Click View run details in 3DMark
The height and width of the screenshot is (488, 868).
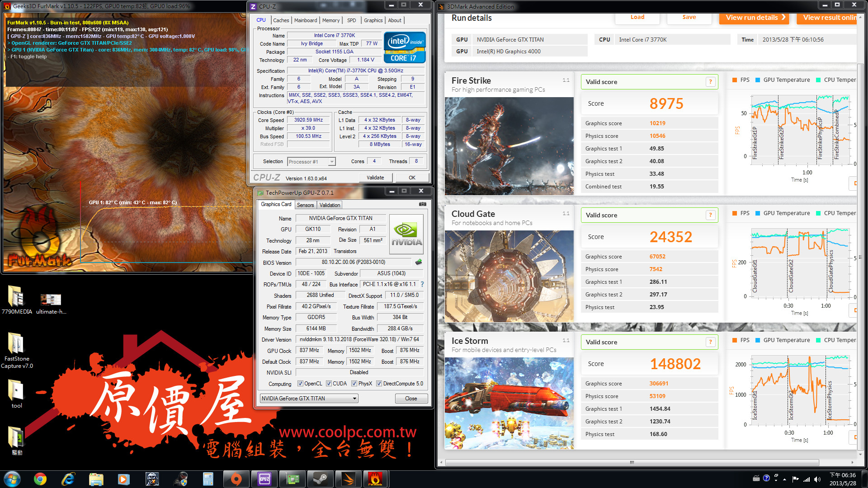tap(754, 18)
